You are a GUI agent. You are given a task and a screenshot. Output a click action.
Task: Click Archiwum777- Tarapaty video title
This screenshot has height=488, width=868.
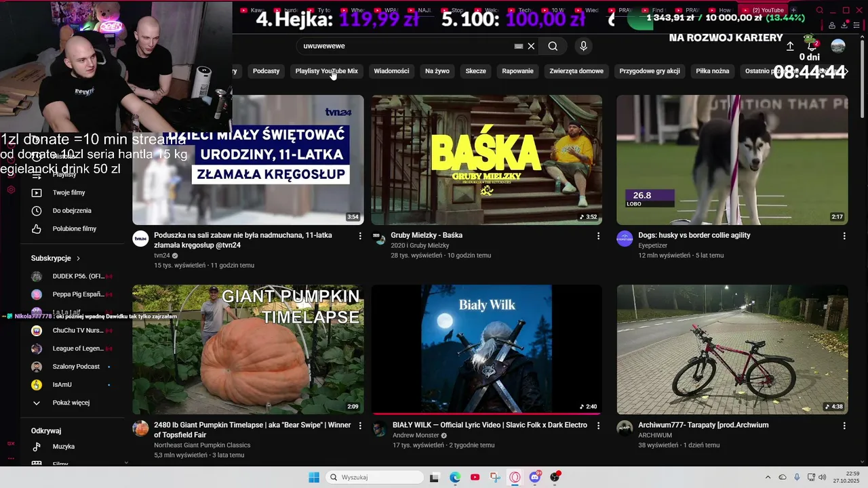[x=703, y=425]
